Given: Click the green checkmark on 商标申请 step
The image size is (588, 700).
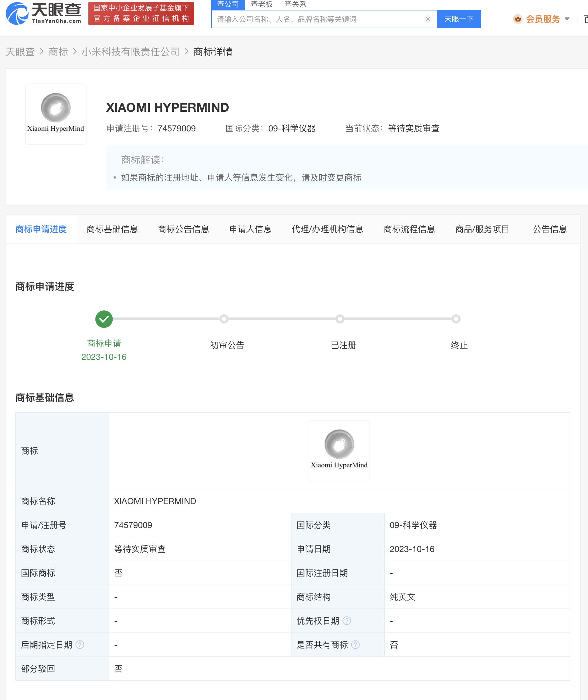Looking at the screenshot, I should click(104, 319).
